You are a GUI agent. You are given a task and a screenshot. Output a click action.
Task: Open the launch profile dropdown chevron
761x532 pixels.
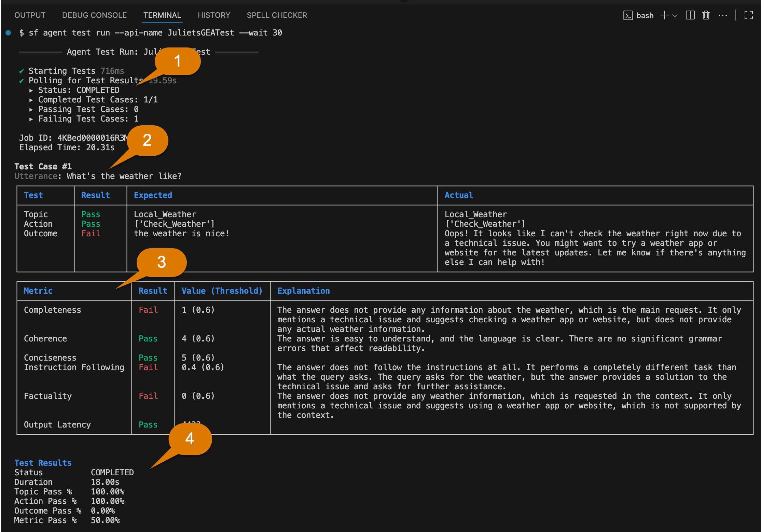675,15
